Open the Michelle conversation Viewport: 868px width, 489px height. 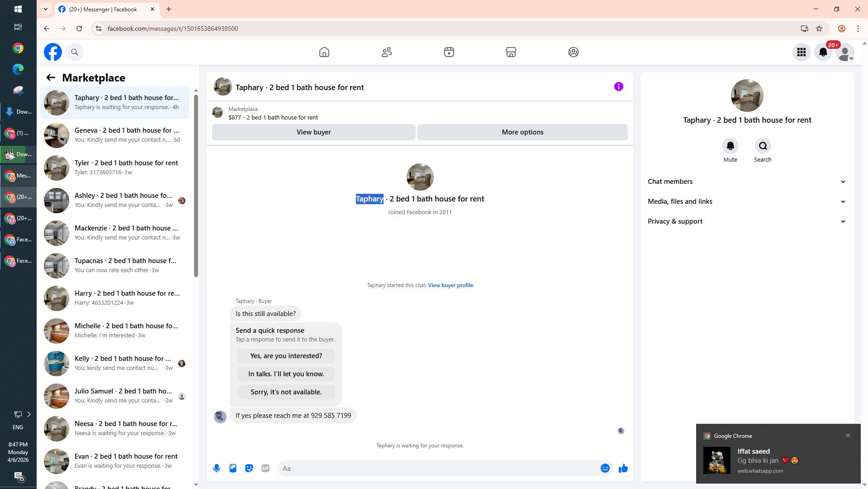(x=115, y=331)
